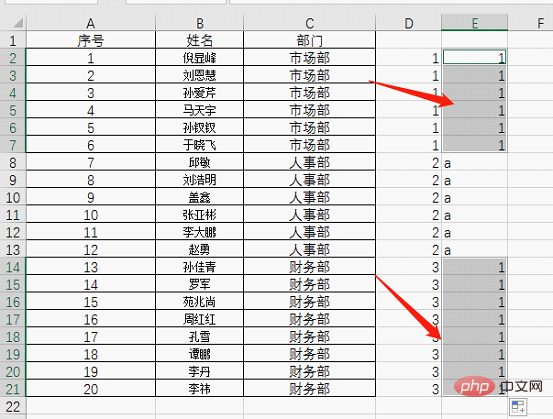Click the 部门 header cell
Viewport: 553px width, 419px height.
(x=309, y=40)
